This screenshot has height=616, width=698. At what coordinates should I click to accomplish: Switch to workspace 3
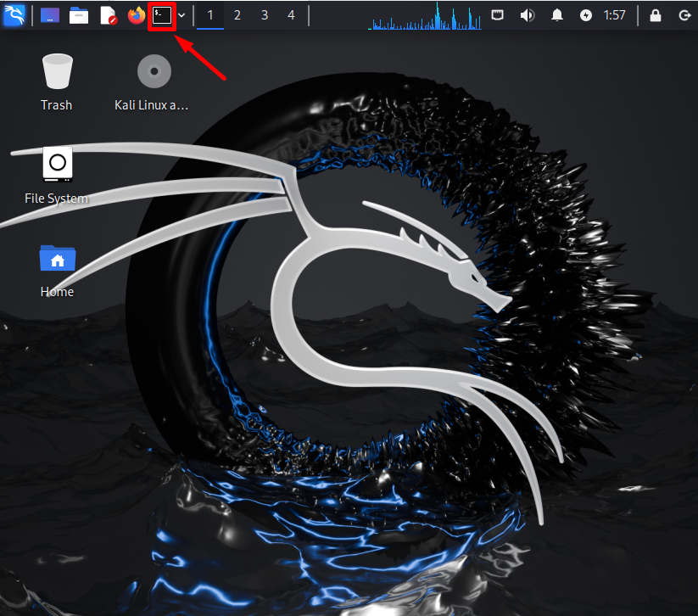click(x=265, y=15)
